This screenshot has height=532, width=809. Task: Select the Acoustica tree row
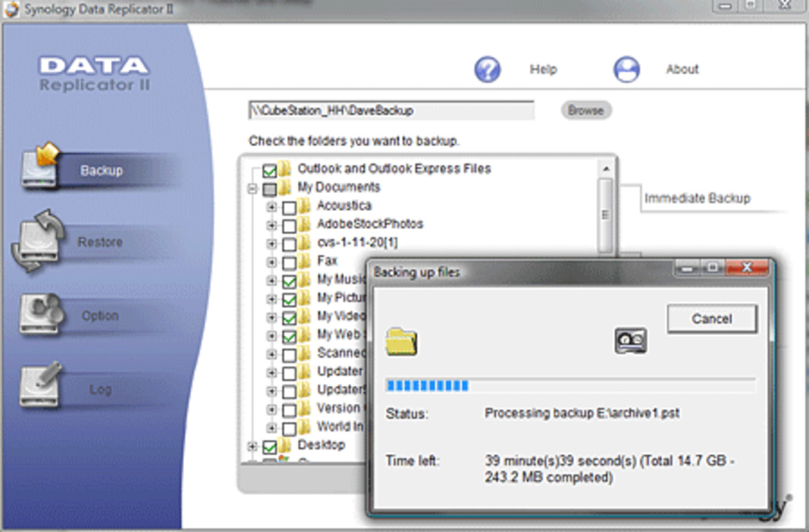(x=344, y=206)
